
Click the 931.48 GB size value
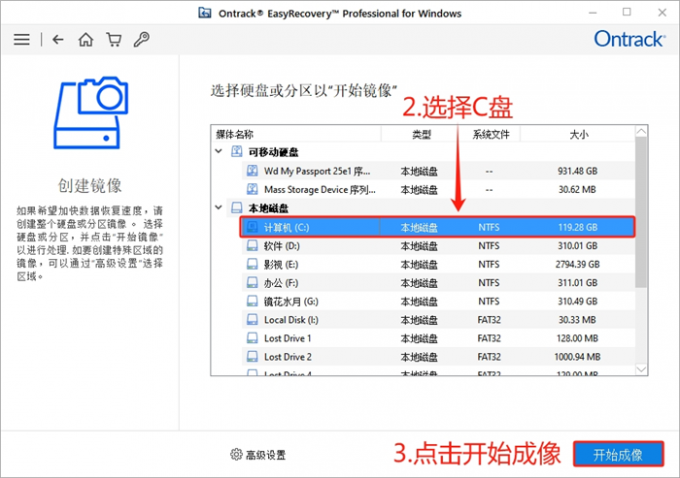tap(577, 171)
